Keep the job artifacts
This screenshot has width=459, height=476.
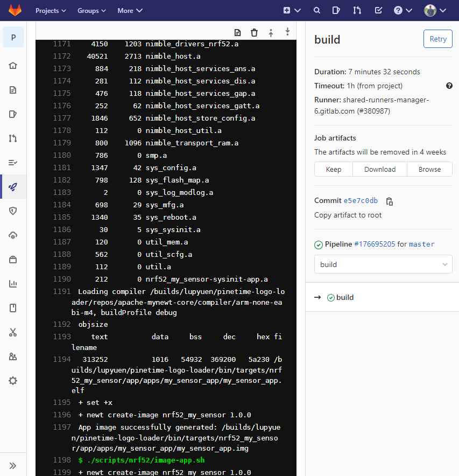(x=334, y=169)
